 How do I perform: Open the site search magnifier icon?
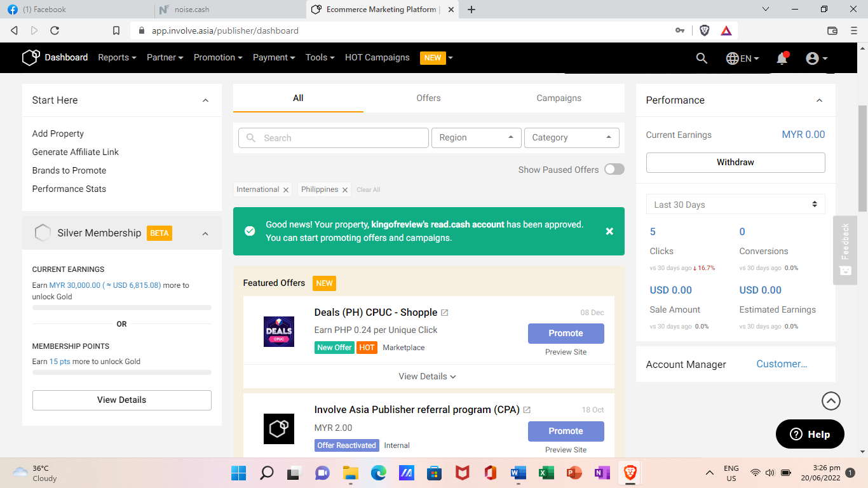pos(702,58)
